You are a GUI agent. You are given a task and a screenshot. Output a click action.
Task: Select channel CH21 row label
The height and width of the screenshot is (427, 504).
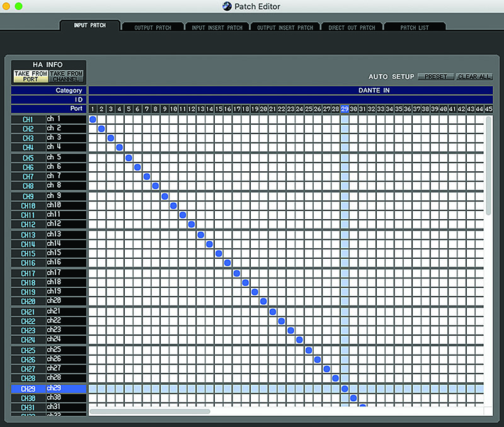pyautogui.click(x=28, y=312)
